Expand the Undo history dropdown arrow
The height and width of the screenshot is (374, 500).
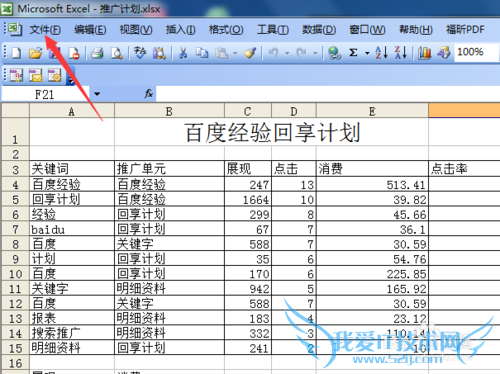coord(287,53)
